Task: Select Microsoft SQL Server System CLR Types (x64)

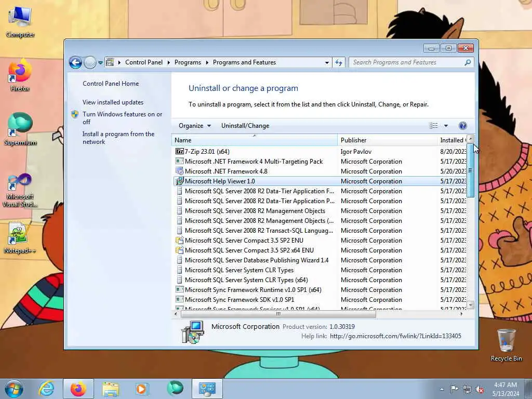Action: pyautogui.click(x=320, y=280)
